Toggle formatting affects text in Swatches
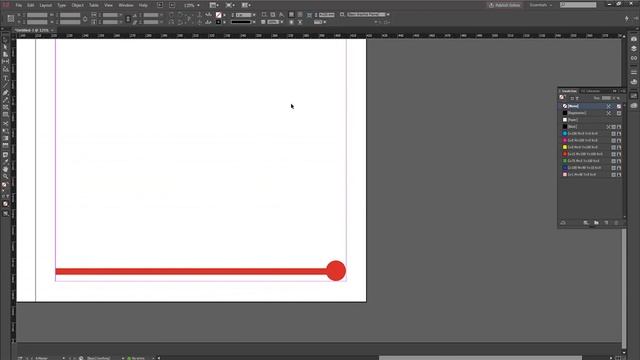 pyautogui.click(x=577, y=98)
